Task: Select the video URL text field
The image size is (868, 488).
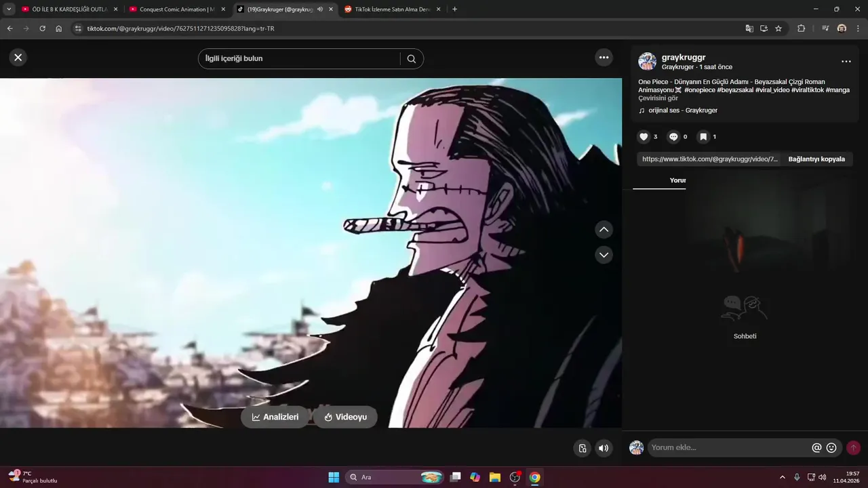Action: point(709,159)
